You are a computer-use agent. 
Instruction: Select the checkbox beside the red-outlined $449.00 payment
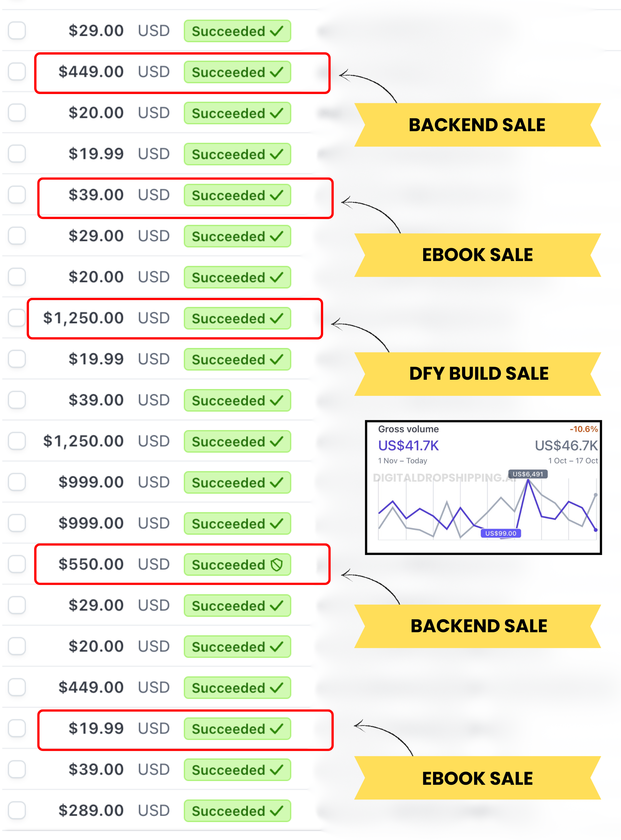pyautogui.click(x=17, y=71)
